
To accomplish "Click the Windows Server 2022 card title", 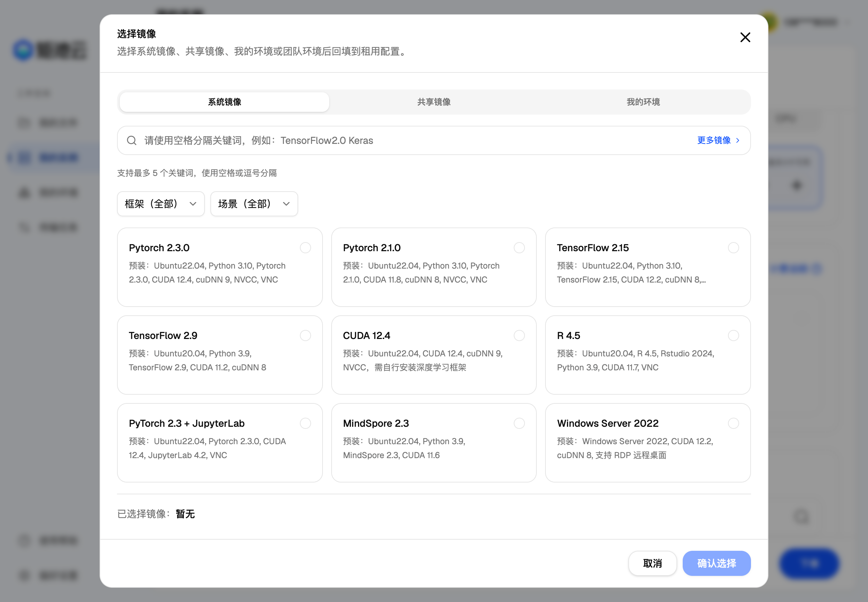I will coord(608,423).
